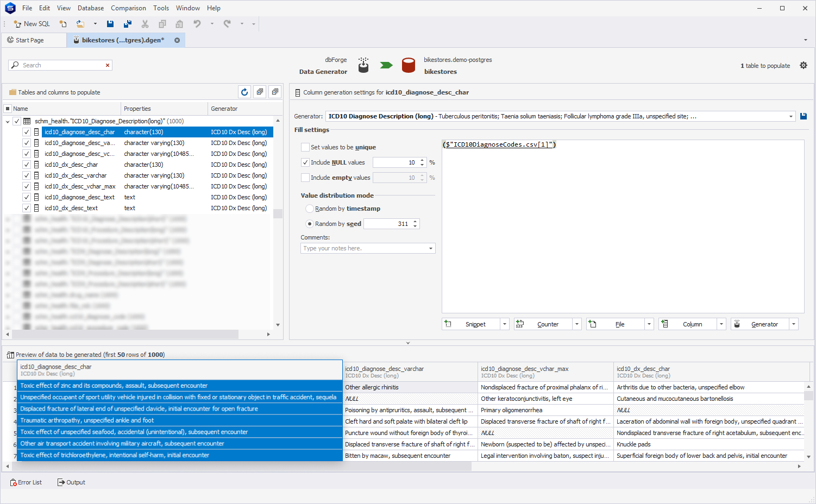Toggle the select-all checkbox beside Name header

(x=8, y=109)
